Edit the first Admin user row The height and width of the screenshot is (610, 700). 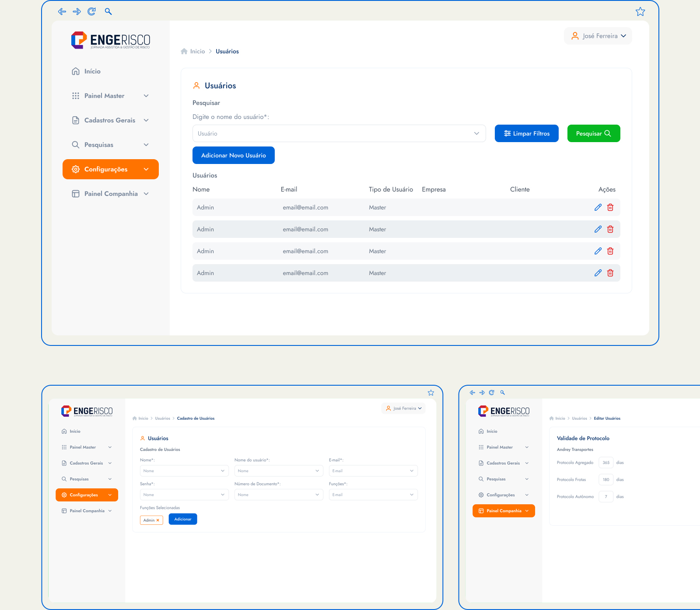[598, 207]
